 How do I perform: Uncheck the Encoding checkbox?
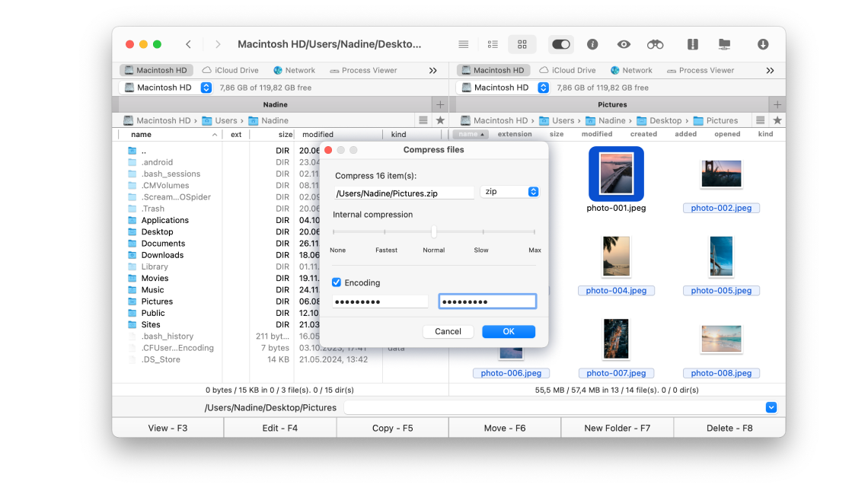pos(336,282)
